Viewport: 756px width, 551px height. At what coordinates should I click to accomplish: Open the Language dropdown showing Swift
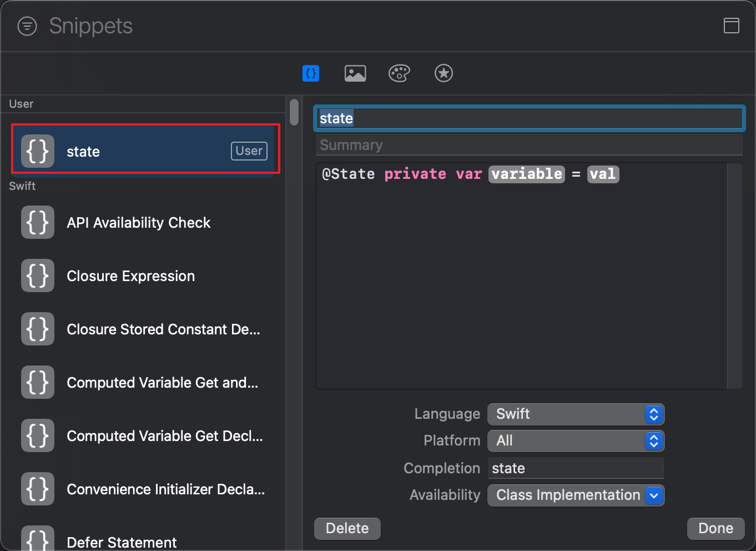[x=576, y=414]
